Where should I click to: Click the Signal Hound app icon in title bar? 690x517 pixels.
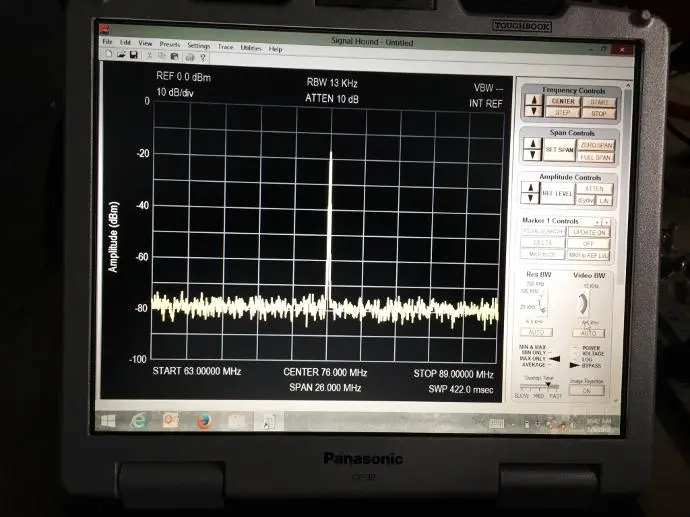(x=104, y=30)
